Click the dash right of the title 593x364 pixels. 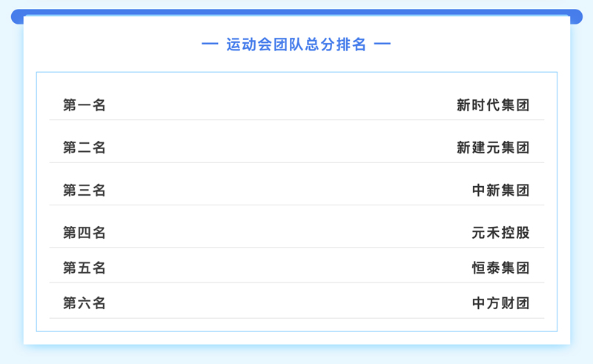point(382,44)
